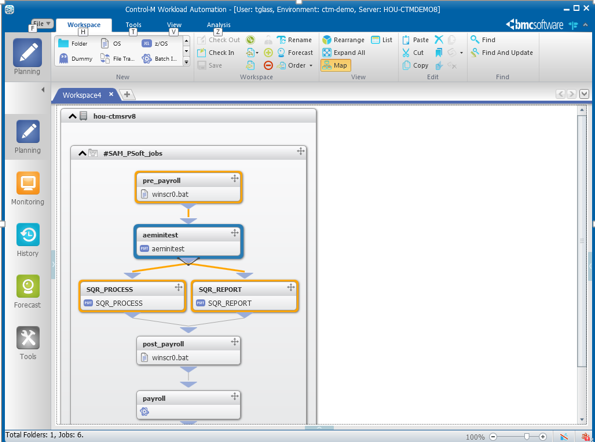This screenshot has width=595, height=442.
Task: Open Planning domain in sidebar
Action: click(x=28, y=137)
